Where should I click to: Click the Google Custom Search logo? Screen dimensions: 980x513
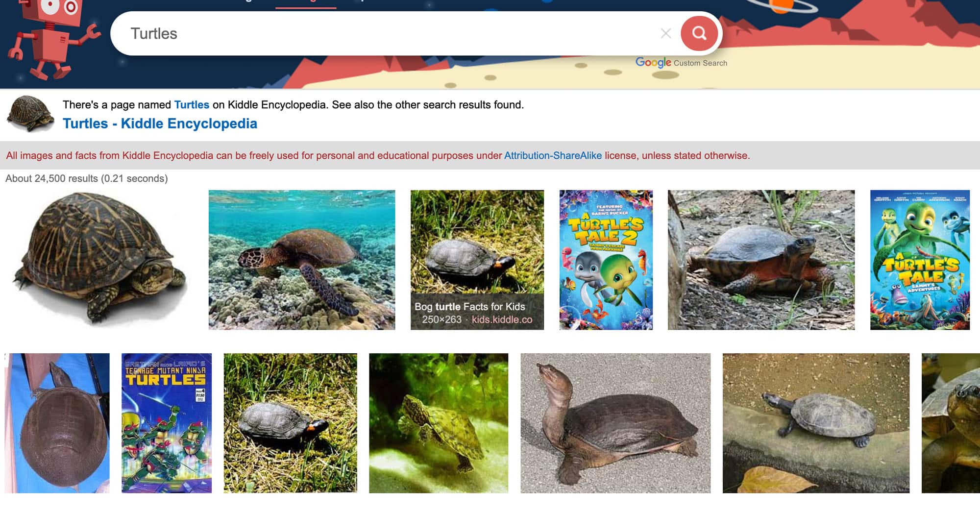coord(681,63)
